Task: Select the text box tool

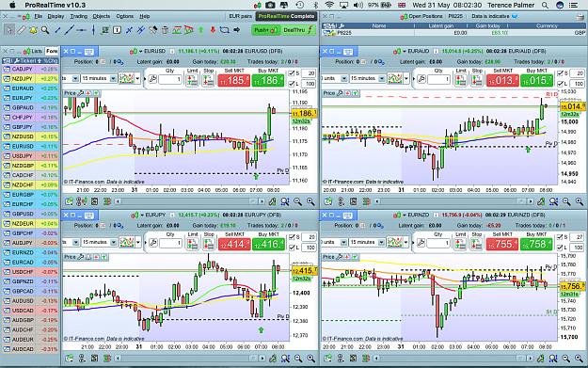Action: coord(117,30)
